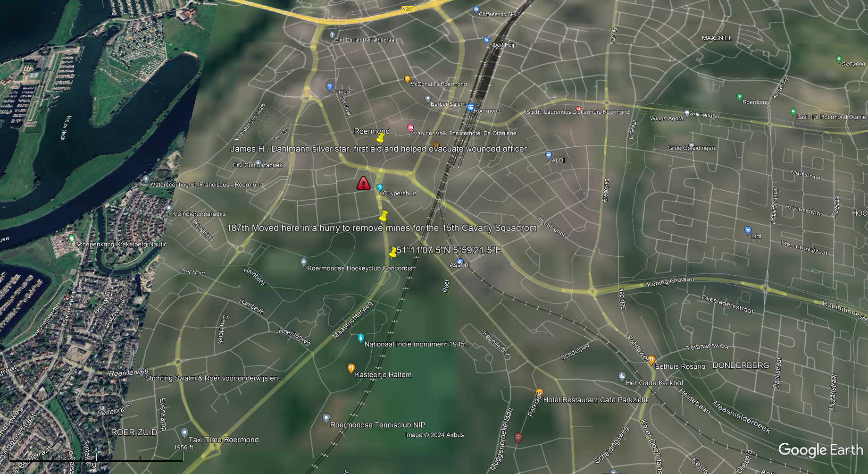The height and width of the screenshot is (474, 868).
Task: Click the ROER-ZUID district label
Action: point(134,432)
